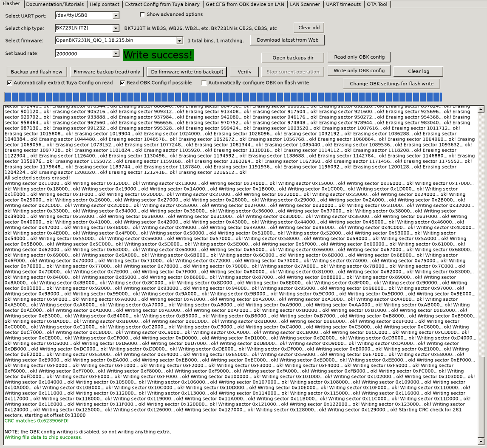
Task: Click the Clear old button
Action: point(309,28)
